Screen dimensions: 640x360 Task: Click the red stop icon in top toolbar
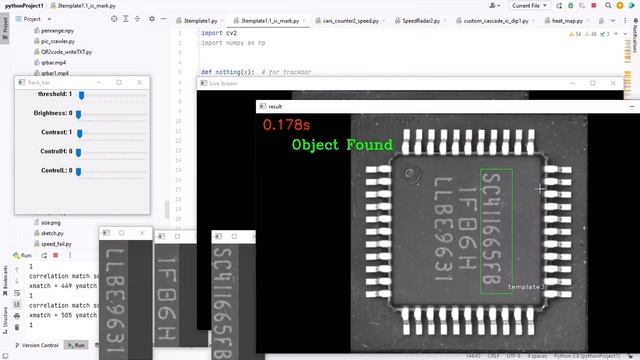click(594, 6)
